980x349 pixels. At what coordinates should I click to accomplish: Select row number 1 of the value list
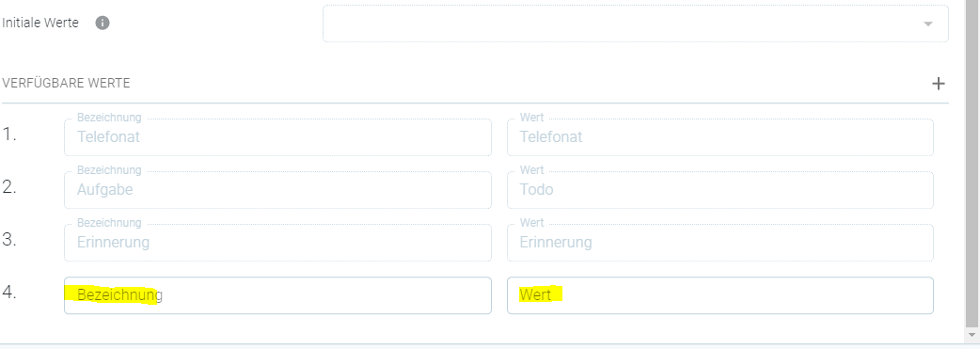tap(9, 135)
